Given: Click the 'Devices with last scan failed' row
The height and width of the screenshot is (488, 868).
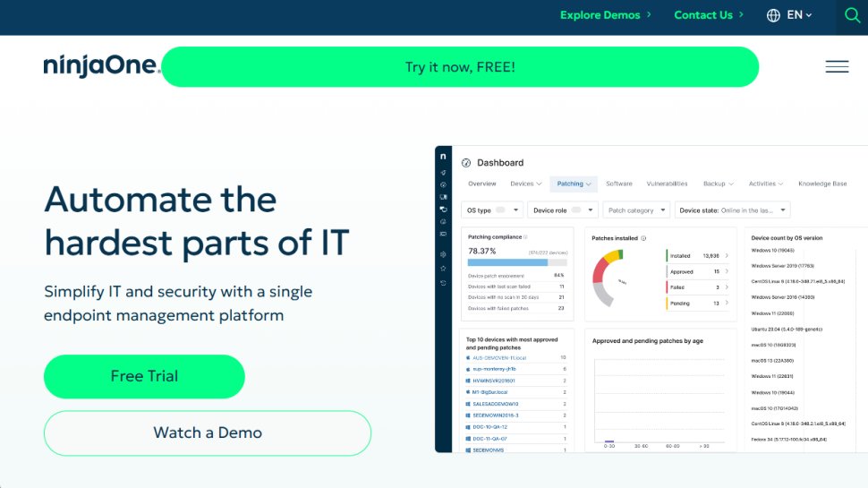Looking at the screenshot, I should click(516, 287).
